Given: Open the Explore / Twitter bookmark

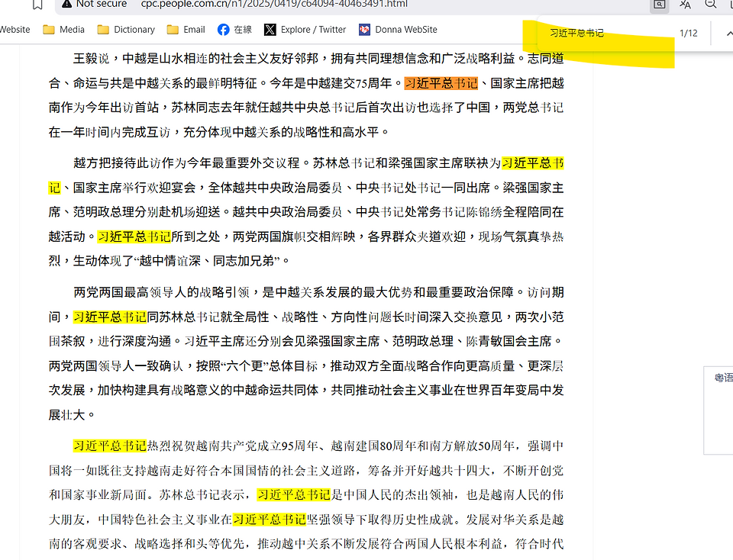Looking at the screenshot, I should pyautogui.click(x=305, y=30).
